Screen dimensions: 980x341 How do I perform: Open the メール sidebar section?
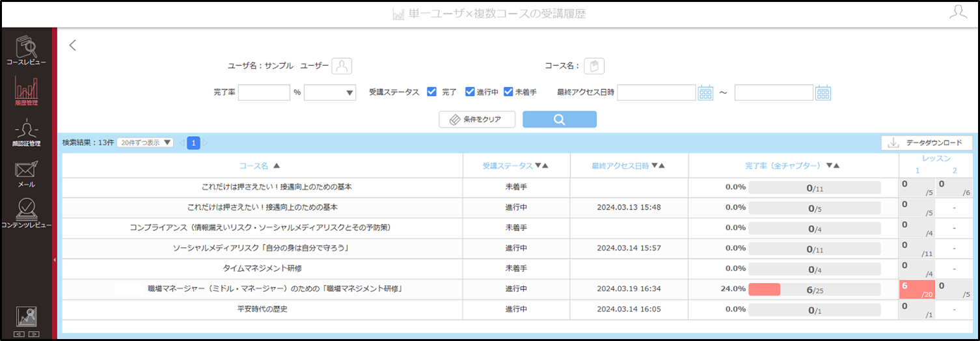27,174
